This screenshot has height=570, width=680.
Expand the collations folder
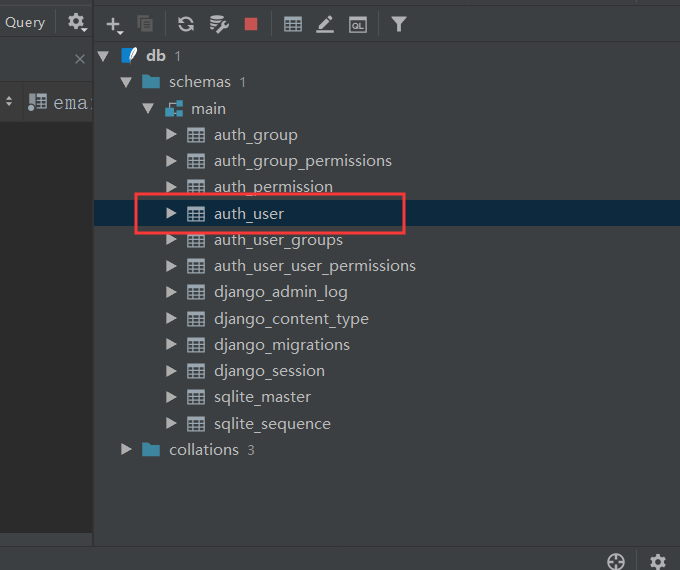pos(126,450)
